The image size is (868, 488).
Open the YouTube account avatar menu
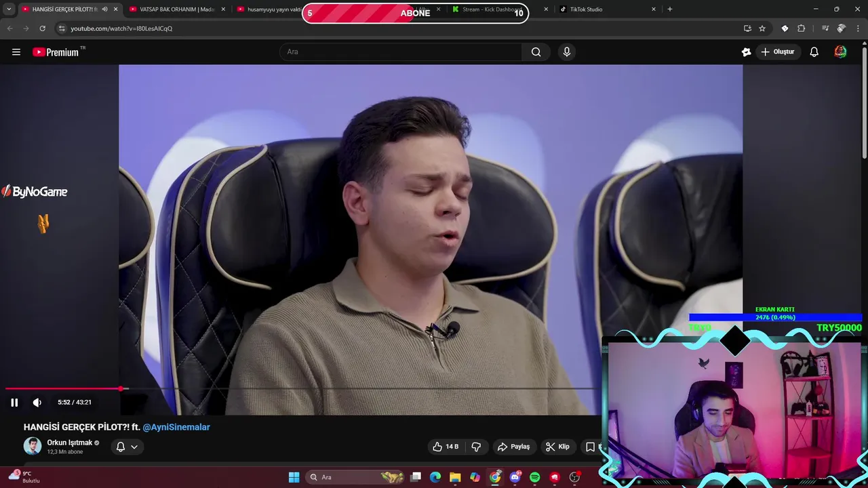click(x=840, y=52)
